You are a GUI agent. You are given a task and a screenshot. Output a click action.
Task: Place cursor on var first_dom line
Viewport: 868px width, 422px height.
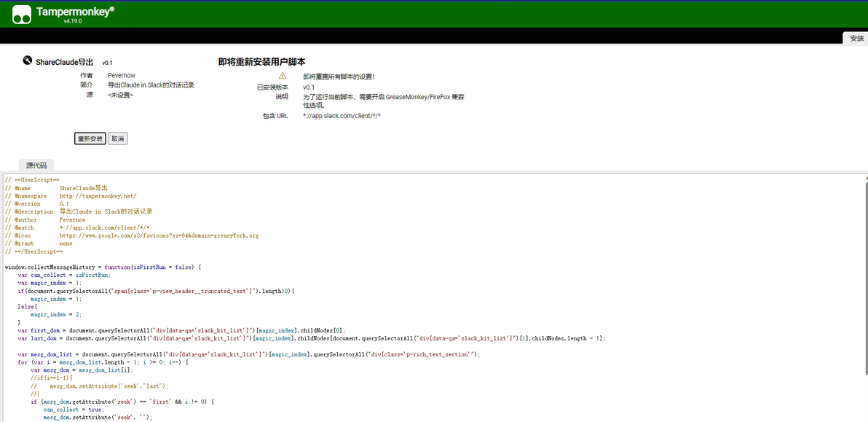tap(182, 330)
